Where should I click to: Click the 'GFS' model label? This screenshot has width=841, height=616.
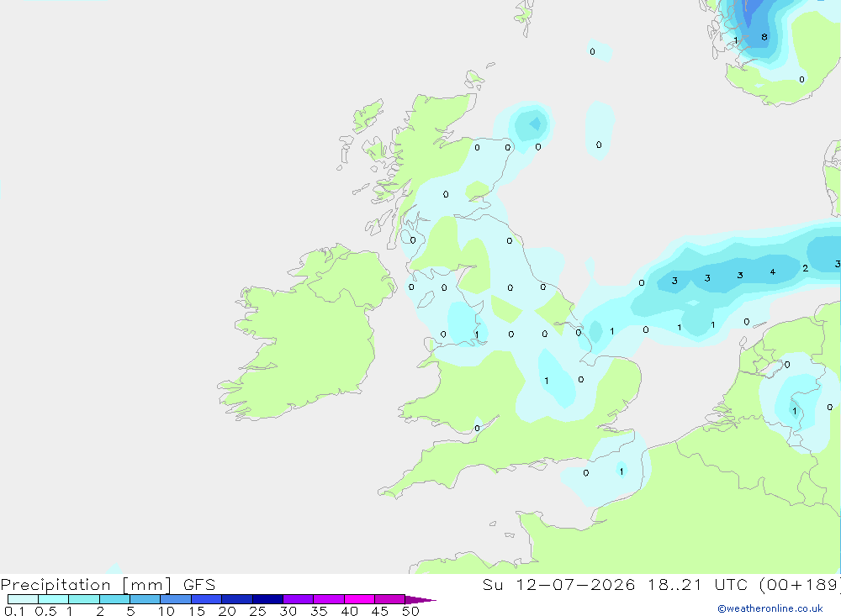[x=199, y=584]
